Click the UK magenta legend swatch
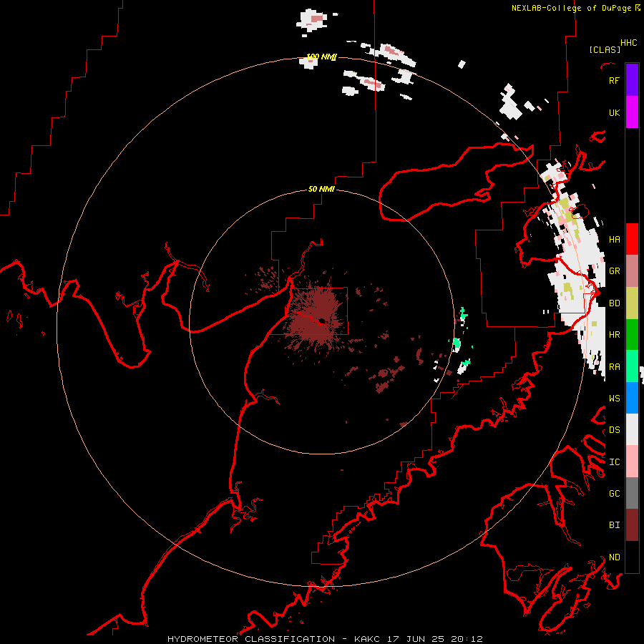This screenshot has width=644, height=644. point(632,112)
